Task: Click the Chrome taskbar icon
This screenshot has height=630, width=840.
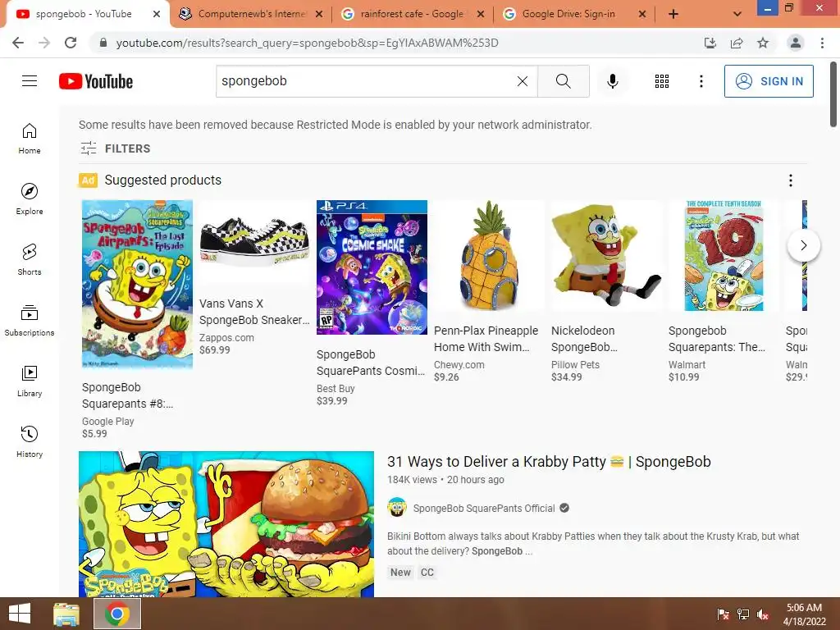Action: [x=117, y=614]
